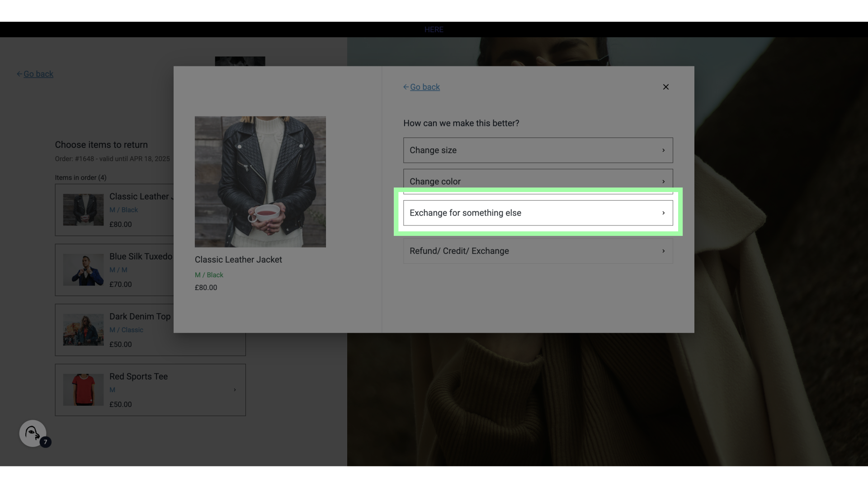Image resolution: width=868 pixels, height=488 pixels.
Task: Expand the Change size chevron arrow
Action: coord(663,150)
